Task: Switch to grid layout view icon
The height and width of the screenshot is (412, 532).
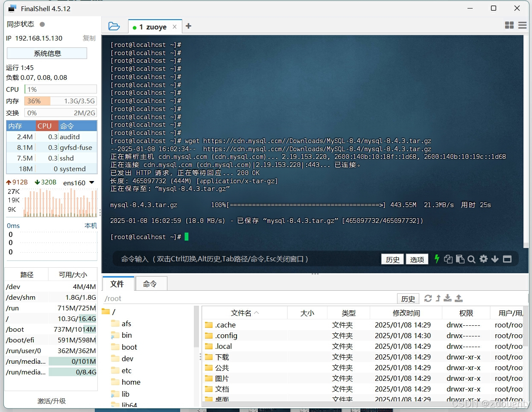Action: point(509,25)
